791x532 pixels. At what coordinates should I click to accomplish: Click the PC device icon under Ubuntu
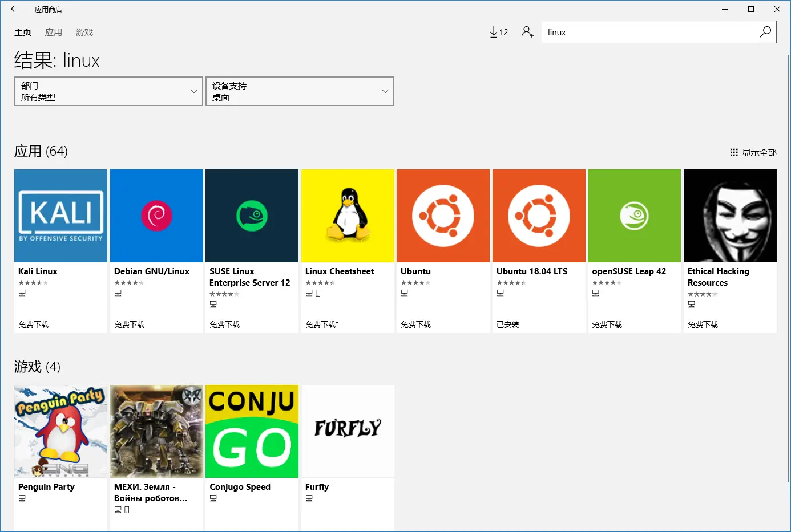[404, 293]
